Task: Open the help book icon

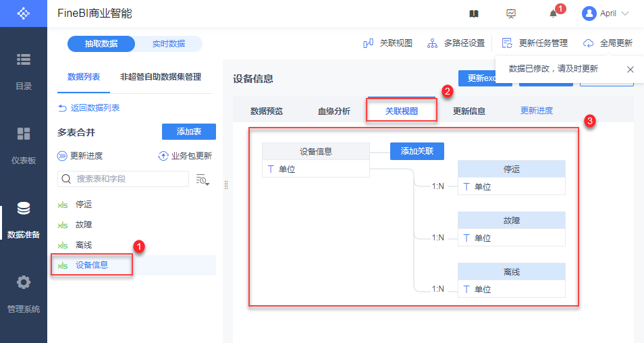Action: point(474,14)
